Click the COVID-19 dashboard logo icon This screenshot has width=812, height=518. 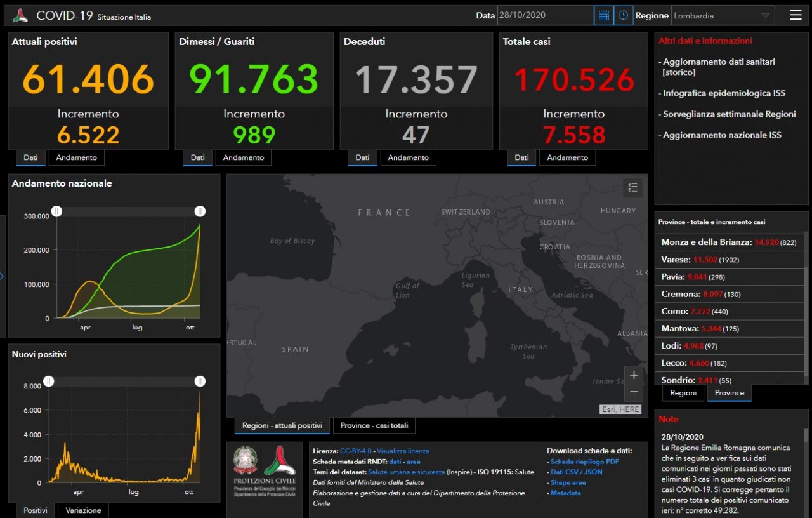[x=20, y=15]
